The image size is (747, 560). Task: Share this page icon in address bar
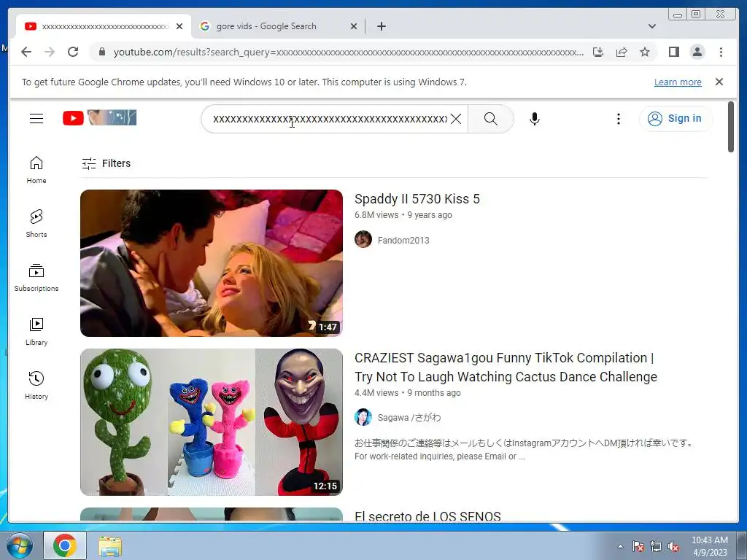622,52
